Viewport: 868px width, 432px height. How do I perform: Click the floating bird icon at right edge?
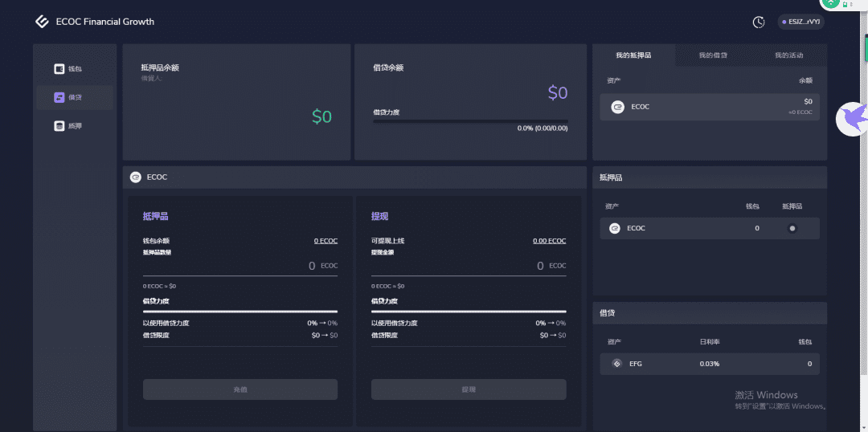click(851, 118)
